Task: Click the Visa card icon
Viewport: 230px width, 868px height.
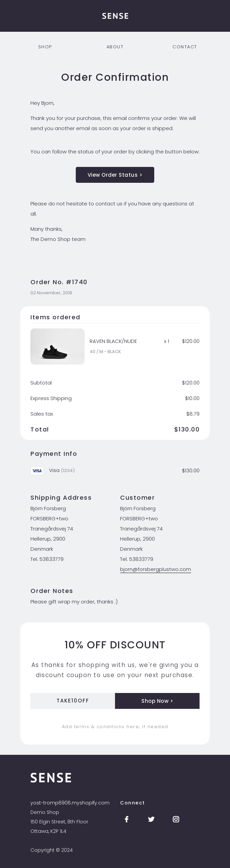Action: pyautogui.click(x=37, y=471)
